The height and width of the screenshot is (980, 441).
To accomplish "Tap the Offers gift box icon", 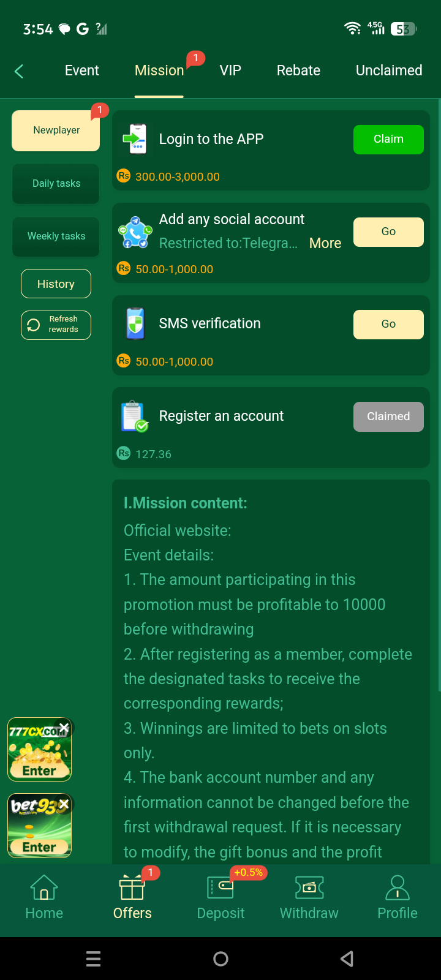I will [132, 888].
